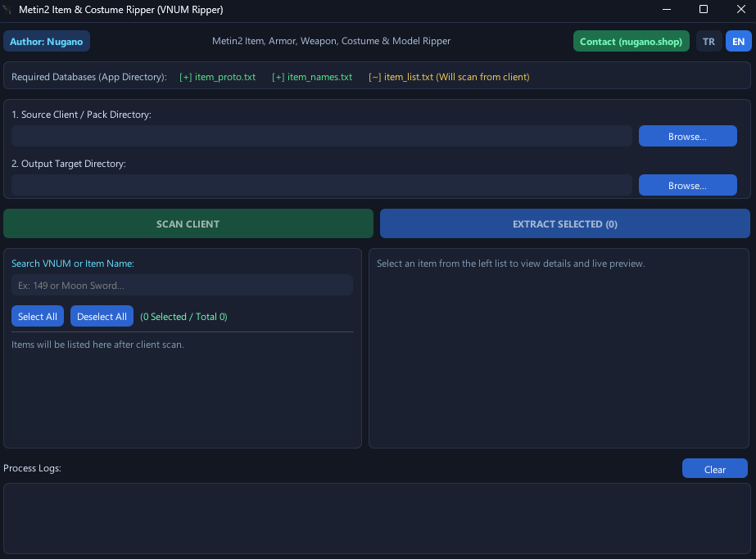This screenshot has width=756, height=559.
Task: Click the Author: Nugano badge
Action: click(47, 42)
